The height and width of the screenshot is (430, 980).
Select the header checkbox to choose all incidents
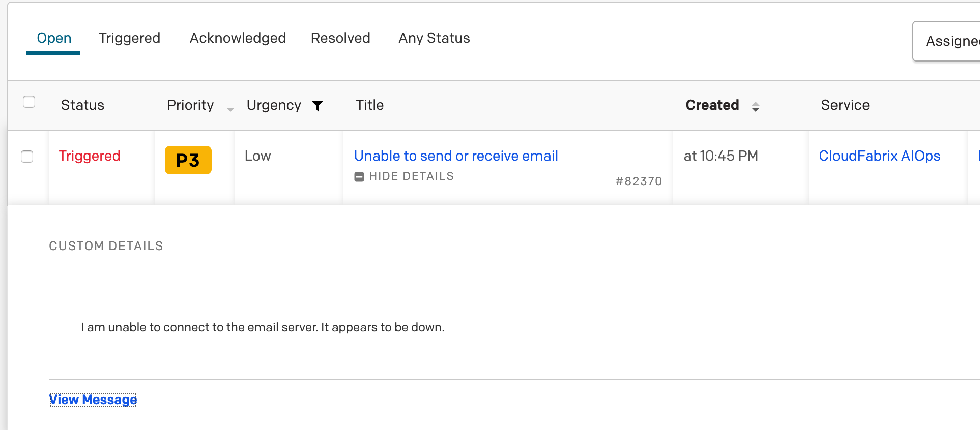pos(29,102)
